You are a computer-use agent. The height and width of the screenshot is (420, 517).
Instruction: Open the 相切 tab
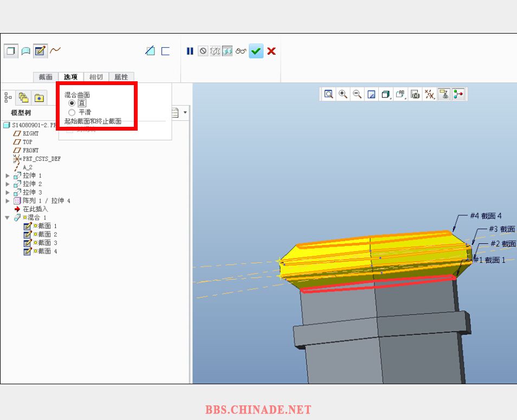pyautogui.click(x=96, y=77)
